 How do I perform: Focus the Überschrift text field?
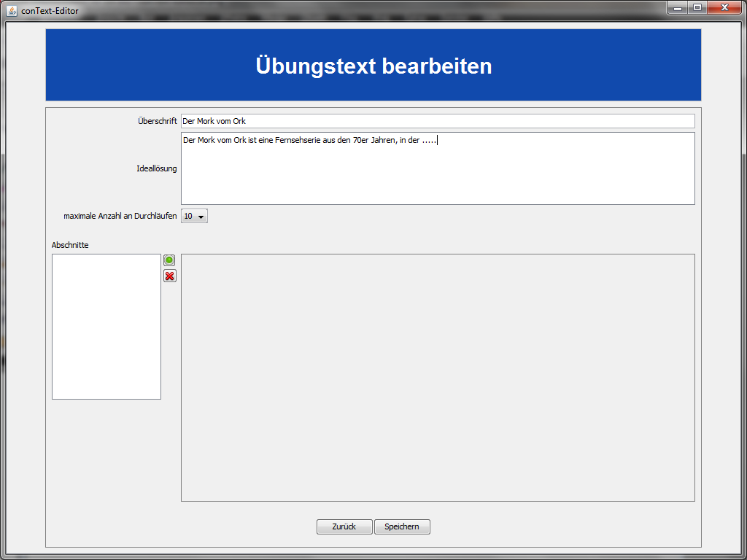pyautogui.click(x=438, y=121)
